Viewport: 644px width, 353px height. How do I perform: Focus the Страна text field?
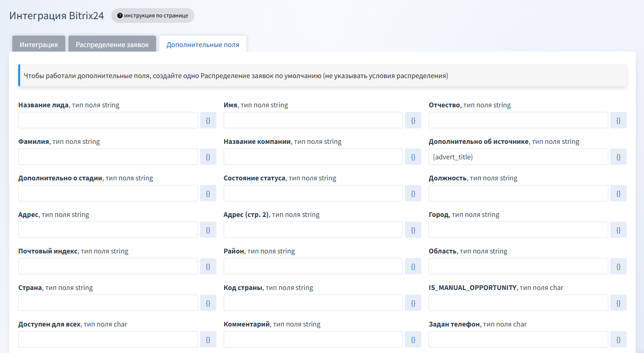(108, 303)
